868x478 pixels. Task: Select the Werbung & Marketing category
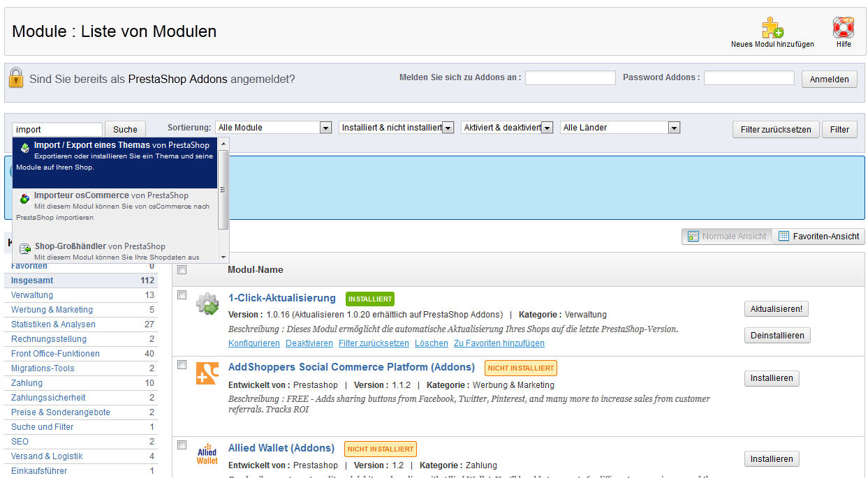(x=81, y=310)
